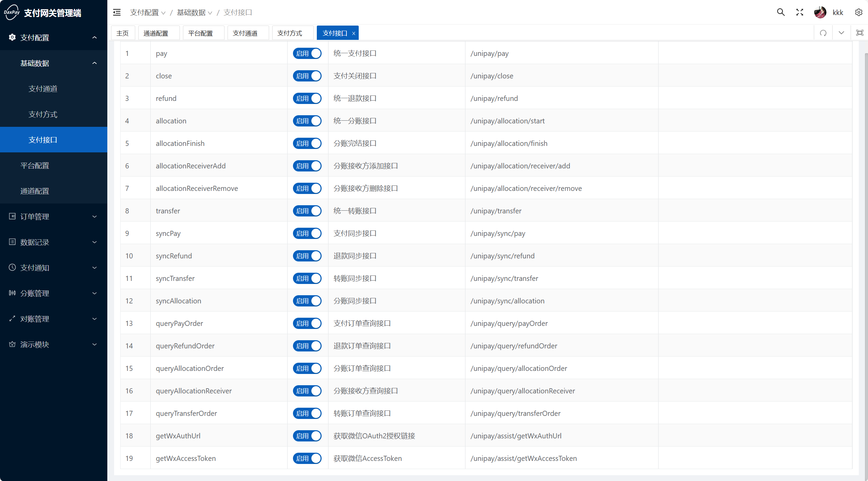Viewport: 868px width, 481px height.
Task: Switch to the 平台配置 tab
Action: pyautogui.click(x=203, y=33)
